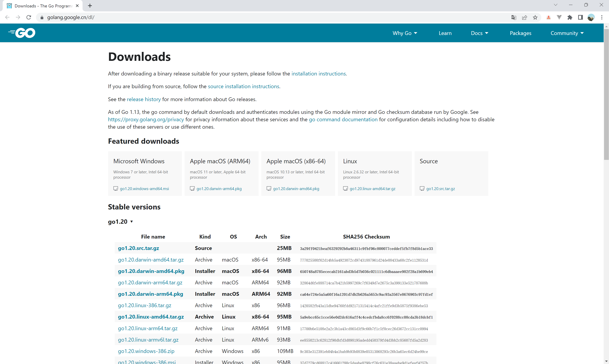This screenshot has height=364, width=609.
Task: Click the Go logo in header
Action: (x=22, y=33)
